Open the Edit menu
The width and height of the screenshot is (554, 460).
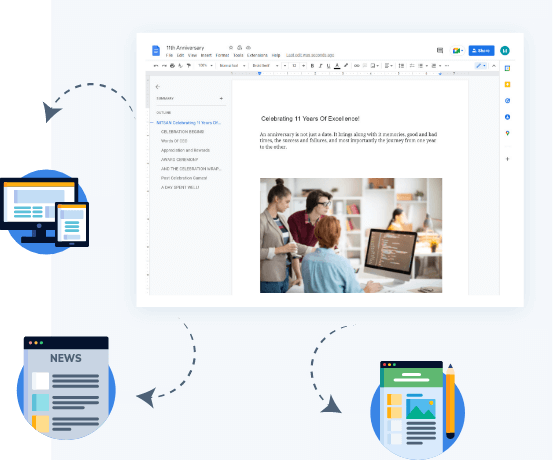coord(181,55)
